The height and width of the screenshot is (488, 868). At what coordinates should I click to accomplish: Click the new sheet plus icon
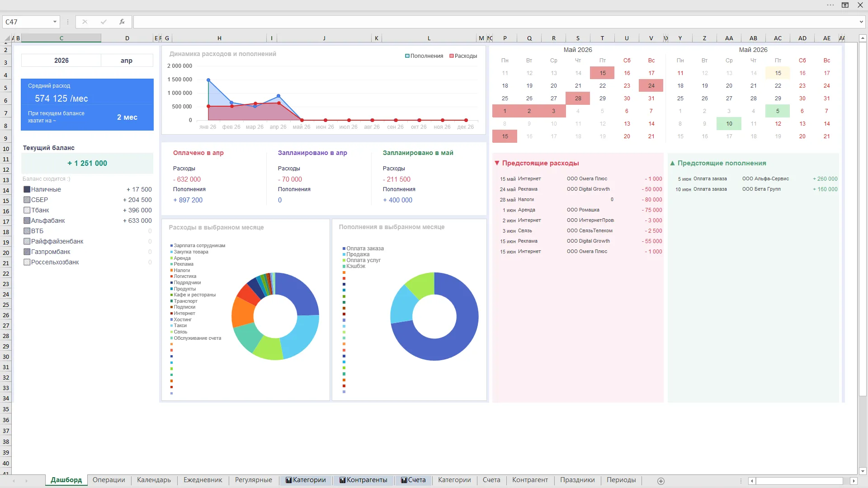[x=661, y=481]
